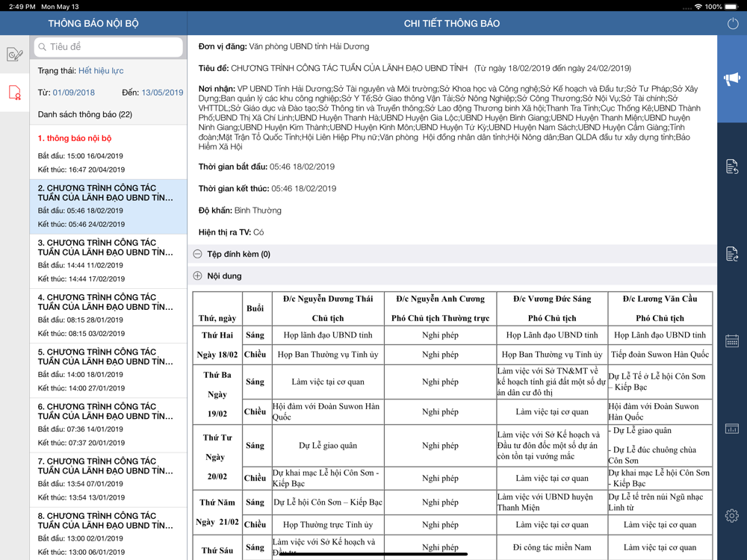Open notification 4 starting 08:15 28/01/2019

[x=108, y=316]
